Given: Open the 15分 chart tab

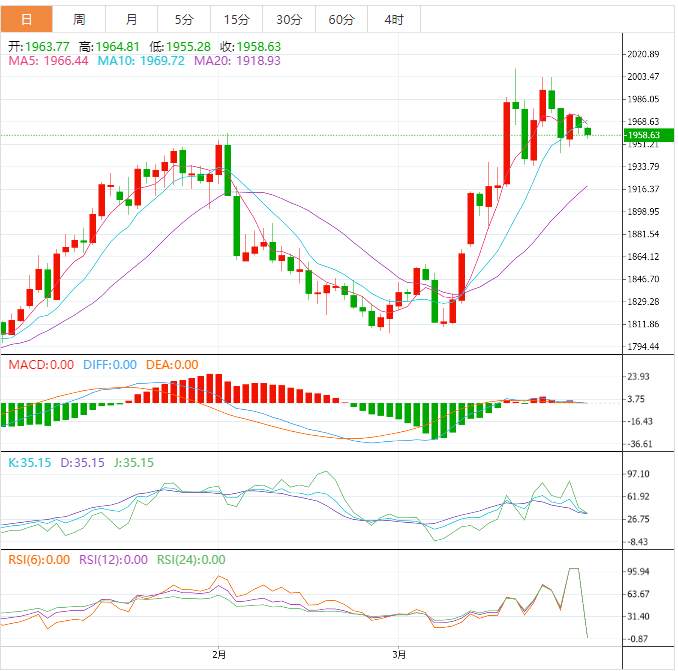Looking at the screenshot, I should pyautogui.click(x=236, y=20).
